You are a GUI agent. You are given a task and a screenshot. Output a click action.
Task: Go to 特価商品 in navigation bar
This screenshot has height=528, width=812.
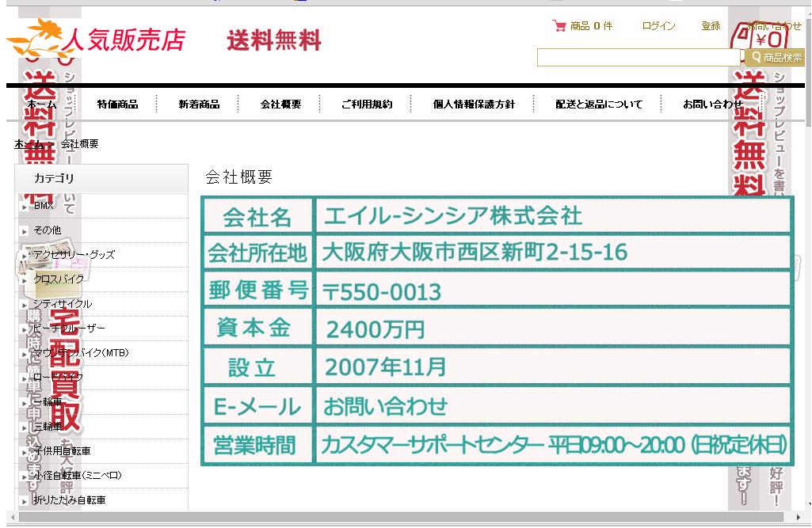pyautogui.click(x=117, y=104)
